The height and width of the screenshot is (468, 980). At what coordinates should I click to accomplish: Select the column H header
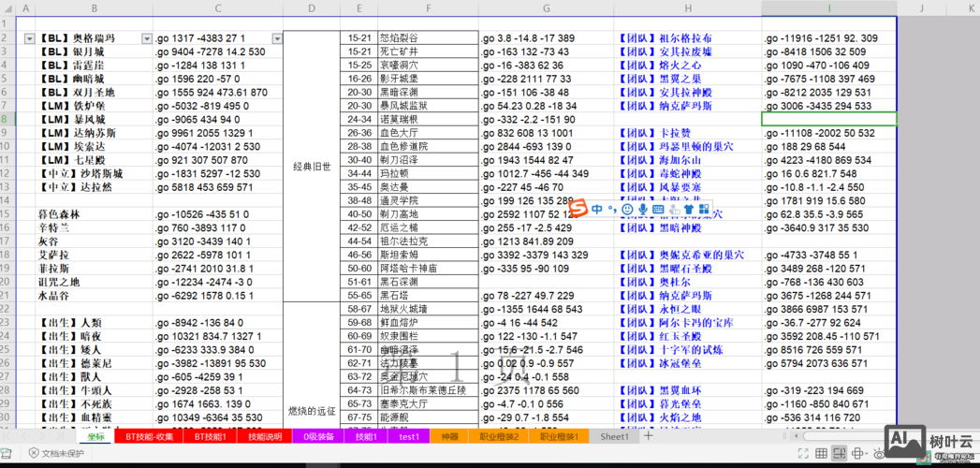tap(688, 8)
